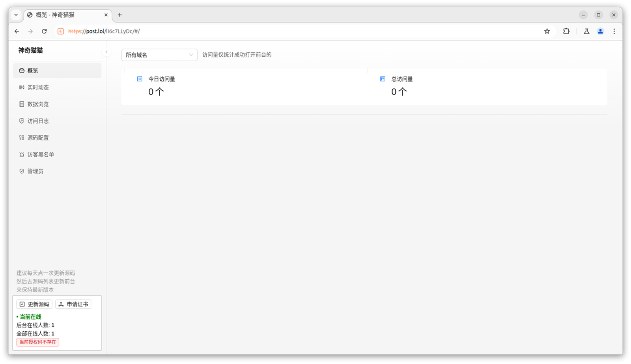Collapse the sidebar with the chevron handle
This screenshot has height=364, width=631.
106,52
